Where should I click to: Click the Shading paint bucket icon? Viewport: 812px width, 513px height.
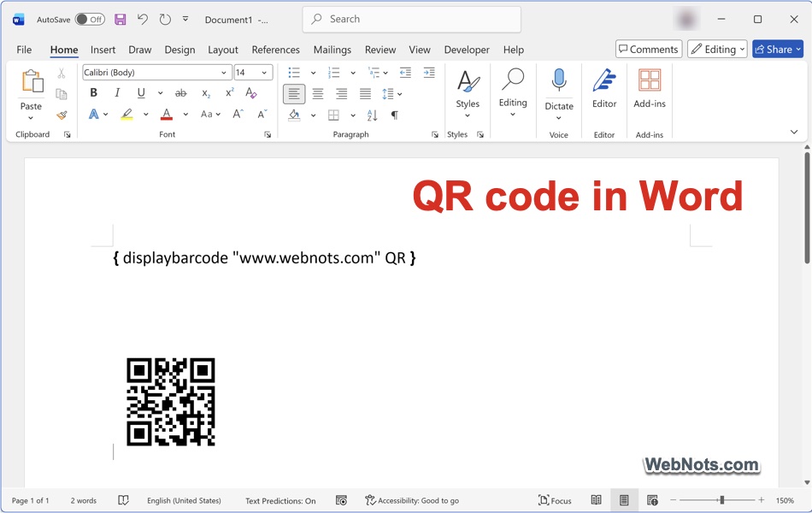click(x=294, y=115)
